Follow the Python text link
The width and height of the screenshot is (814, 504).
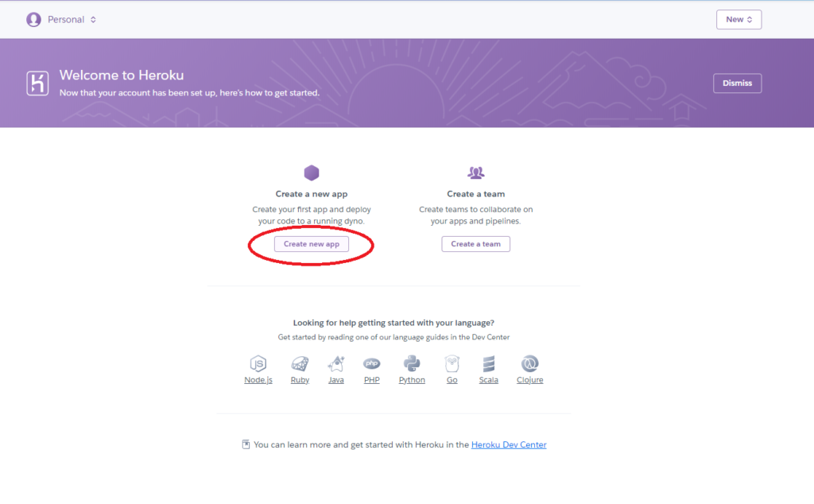click(412, 380)
